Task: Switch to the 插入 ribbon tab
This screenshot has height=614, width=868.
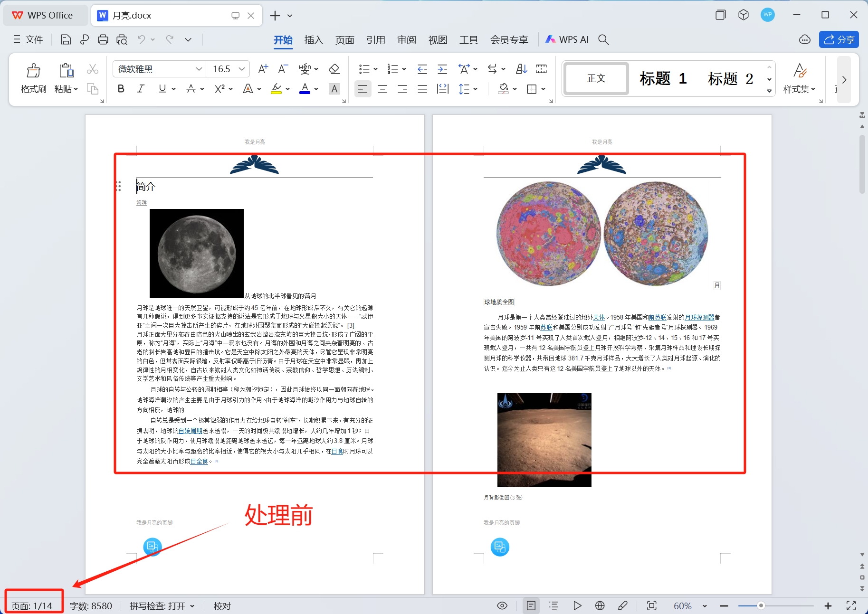Action: coord(314,39)
